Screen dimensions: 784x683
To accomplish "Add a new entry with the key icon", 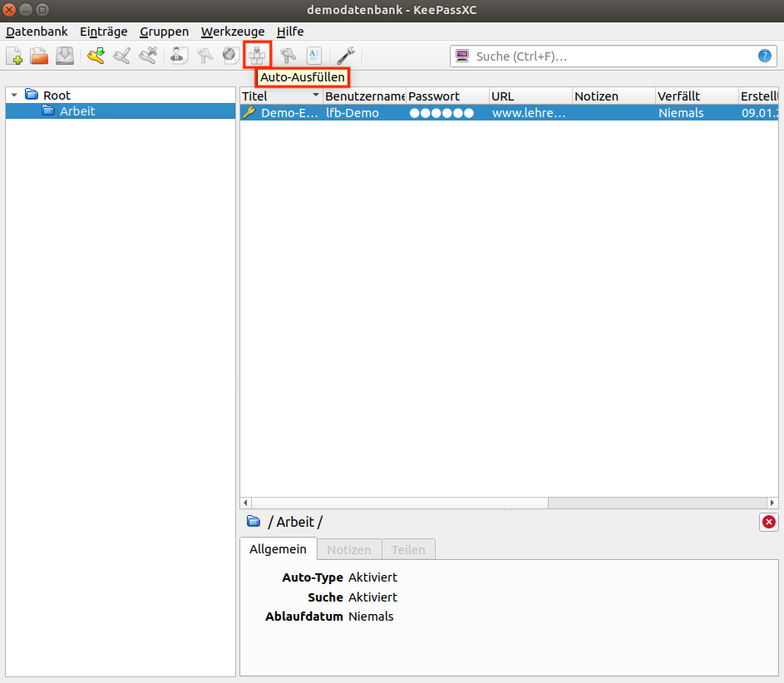I will 96,57.
